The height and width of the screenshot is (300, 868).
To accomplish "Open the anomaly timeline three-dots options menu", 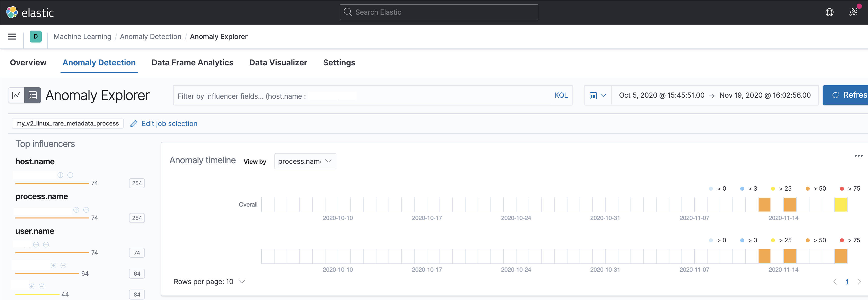I will (859, 156).
